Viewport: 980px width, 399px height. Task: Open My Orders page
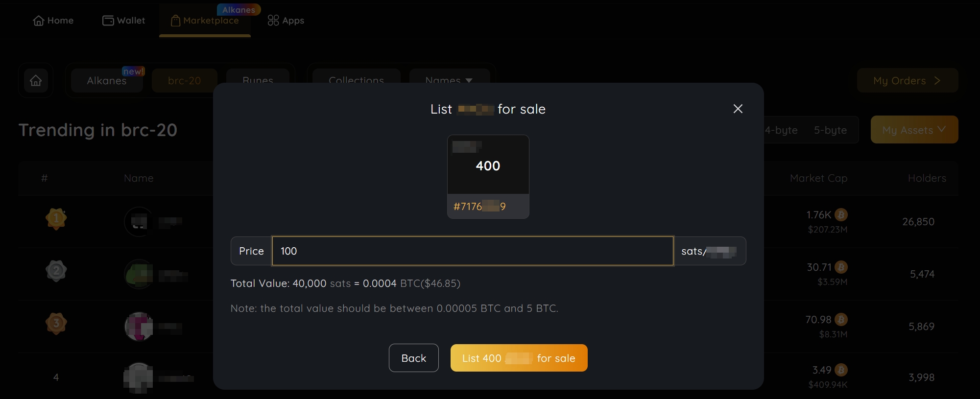907,81
